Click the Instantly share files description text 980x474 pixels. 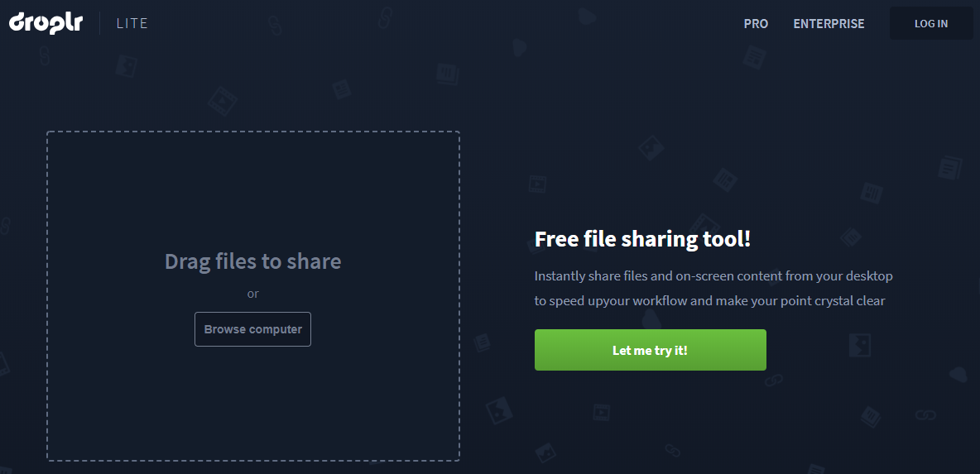(x=713, y=288)
